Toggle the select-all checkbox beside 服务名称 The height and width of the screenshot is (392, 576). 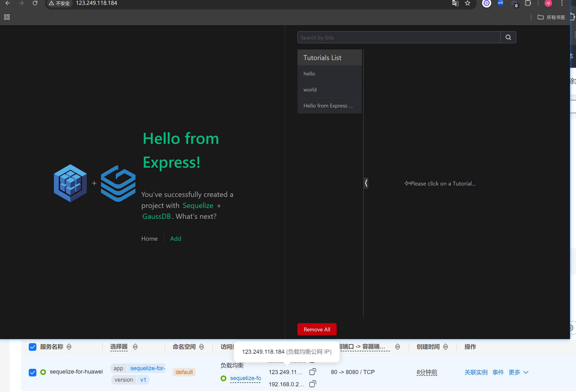pos(33,347)
